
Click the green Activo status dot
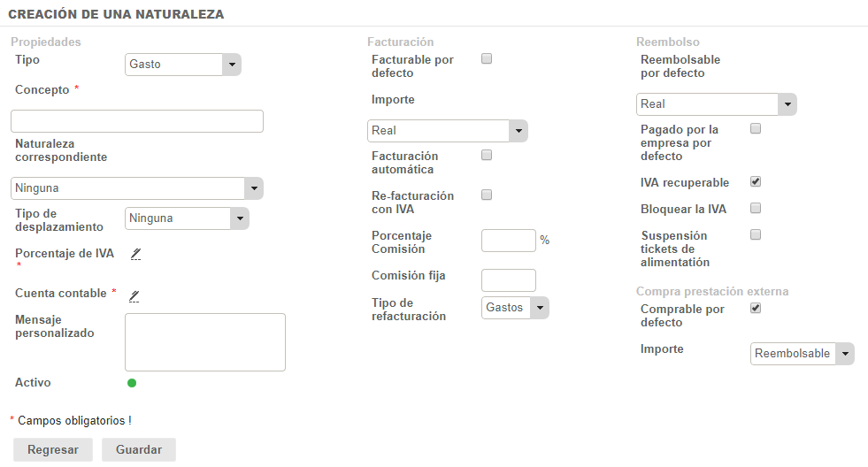[132, 383]
